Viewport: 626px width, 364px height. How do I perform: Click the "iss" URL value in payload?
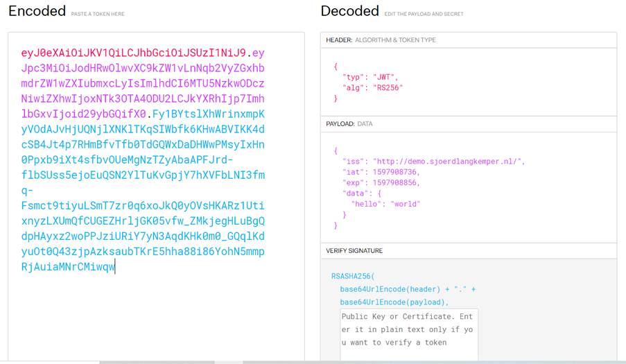click(x=448, y=162)
